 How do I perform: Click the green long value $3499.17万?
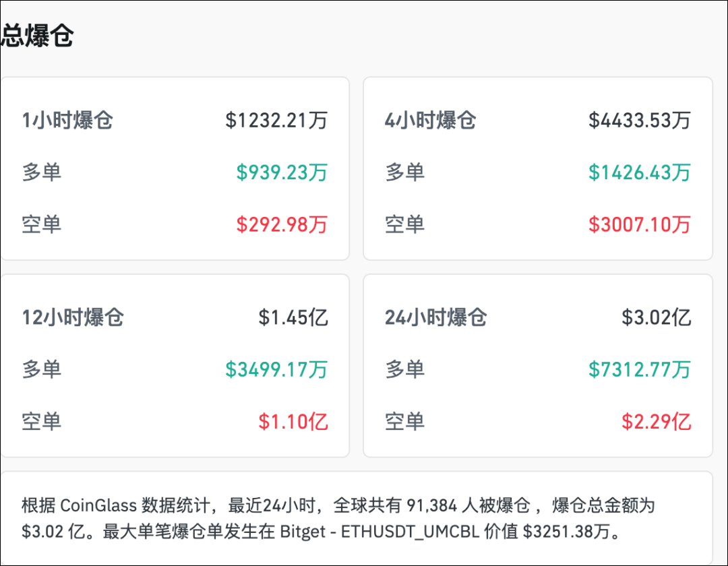276,369
